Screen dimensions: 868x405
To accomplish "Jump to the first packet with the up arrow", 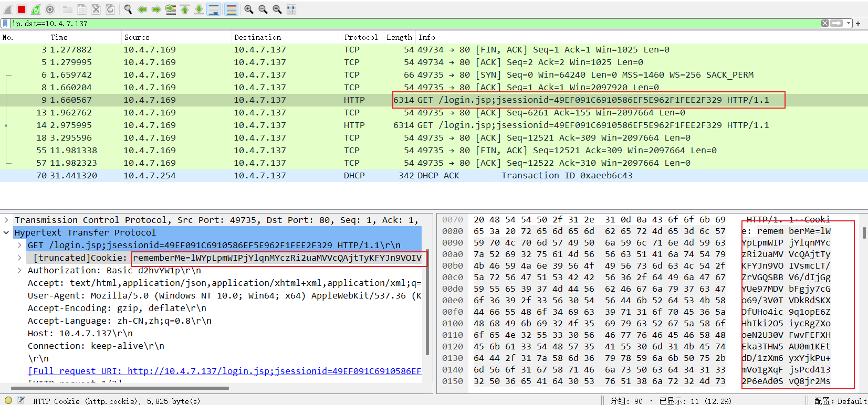I will (185, 9).
